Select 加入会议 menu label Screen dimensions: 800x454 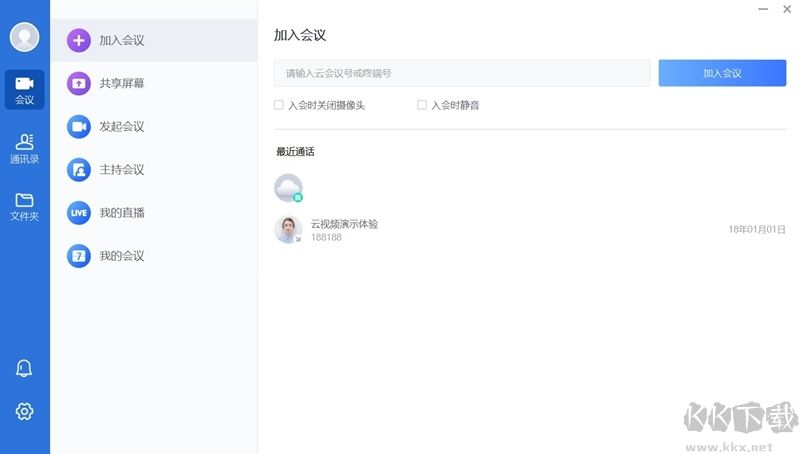(122, 40)
